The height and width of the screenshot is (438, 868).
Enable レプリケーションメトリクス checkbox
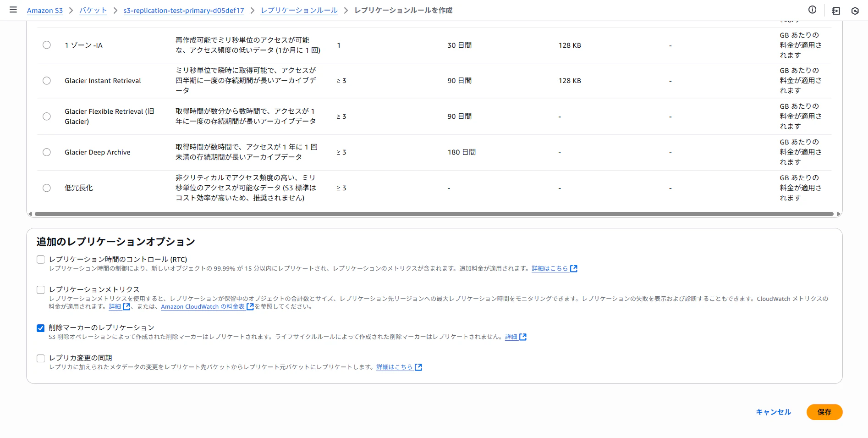tap(40, 289)
